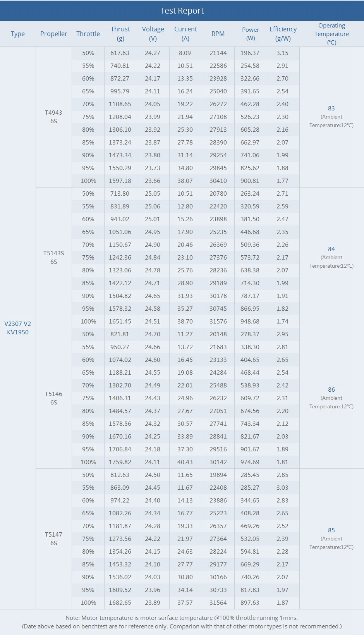
Task: Select the T4943 6S propeller cell
Action: [x=53, y=117]
